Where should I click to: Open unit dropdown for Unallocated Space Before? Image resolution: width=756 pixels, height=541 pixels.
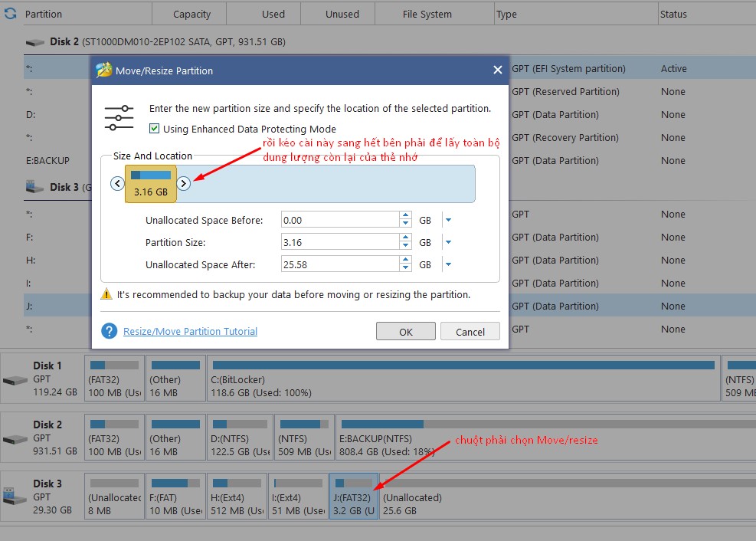(x=449, y=221)
